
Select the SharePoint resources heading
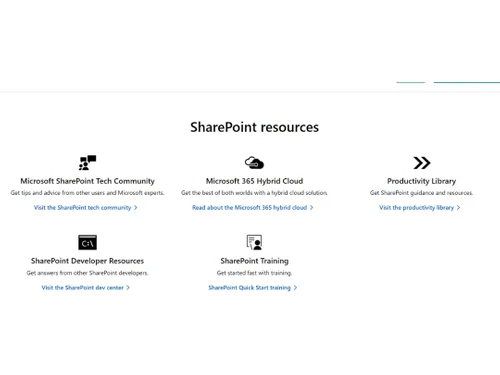(x=254, y=127)
